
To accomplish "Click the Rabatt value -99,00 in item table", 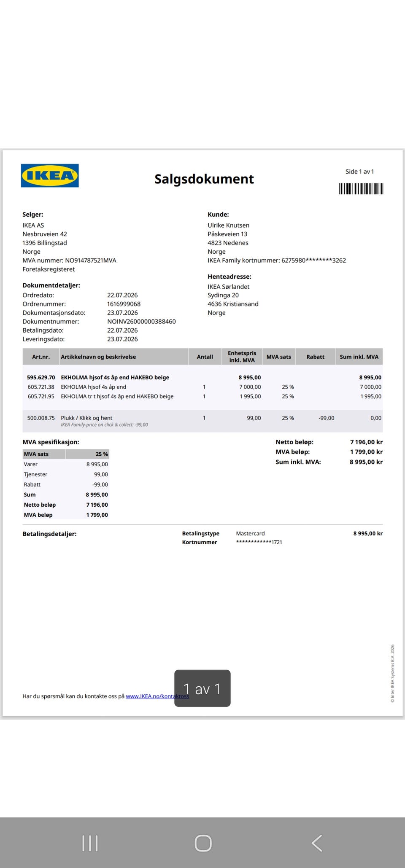I will pos(326,418).
